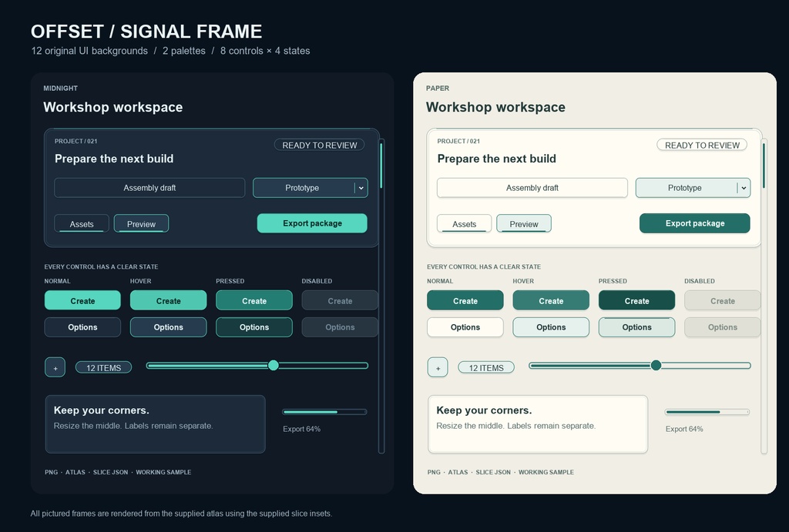Select Preview tab in Midnight panel

[x=142, y=224]
